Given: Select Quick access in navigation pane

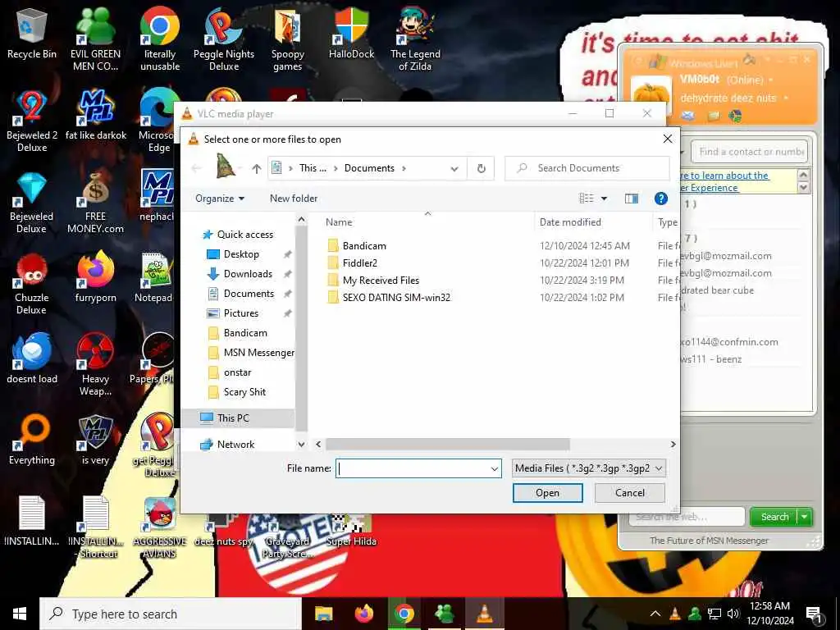Looking at the screenshot, I should 244,235.
